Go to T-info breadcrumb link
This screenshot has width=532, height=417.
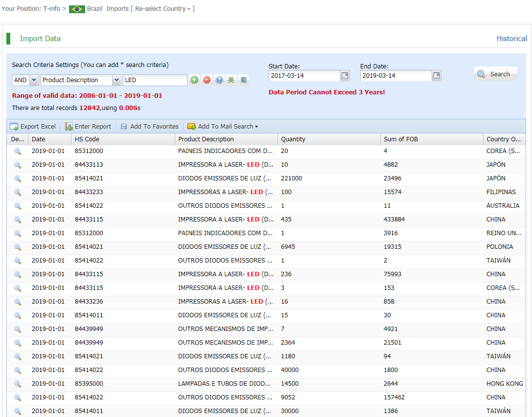(x=51, y=8)
